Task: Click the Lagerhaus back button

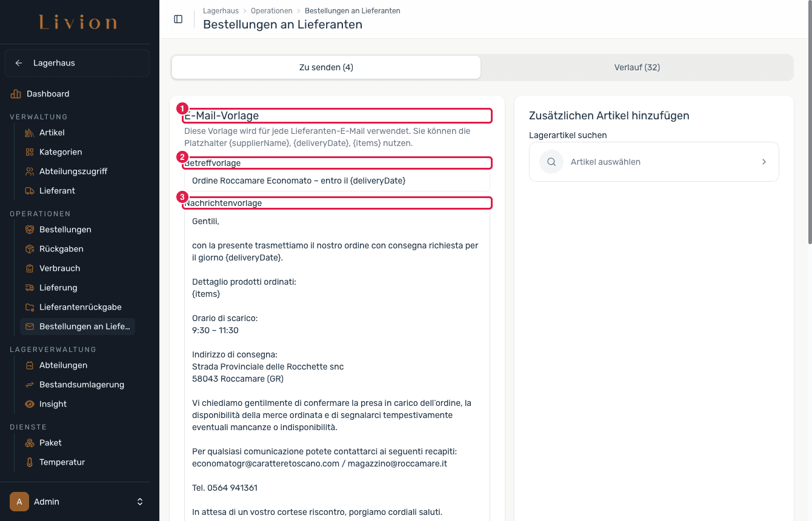Action: coord(77,63)
